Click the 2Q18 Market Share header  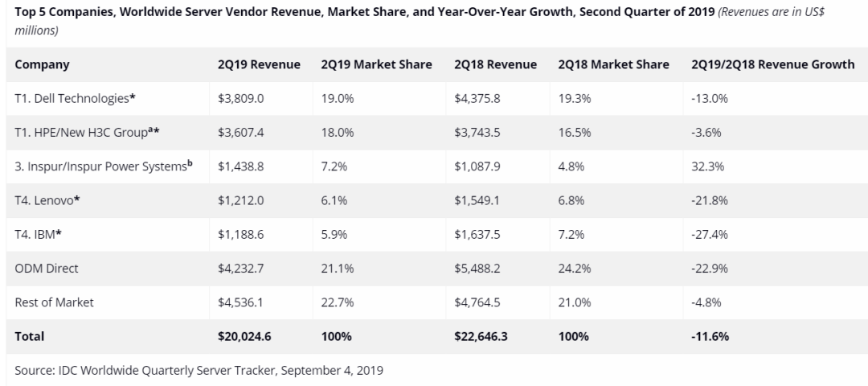[613, 64]
